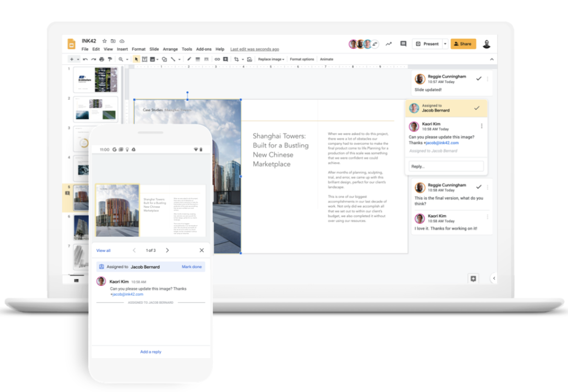Screen dimensions: 568x392
Task: Open the Arrange menu
Action: coord(170,49)
